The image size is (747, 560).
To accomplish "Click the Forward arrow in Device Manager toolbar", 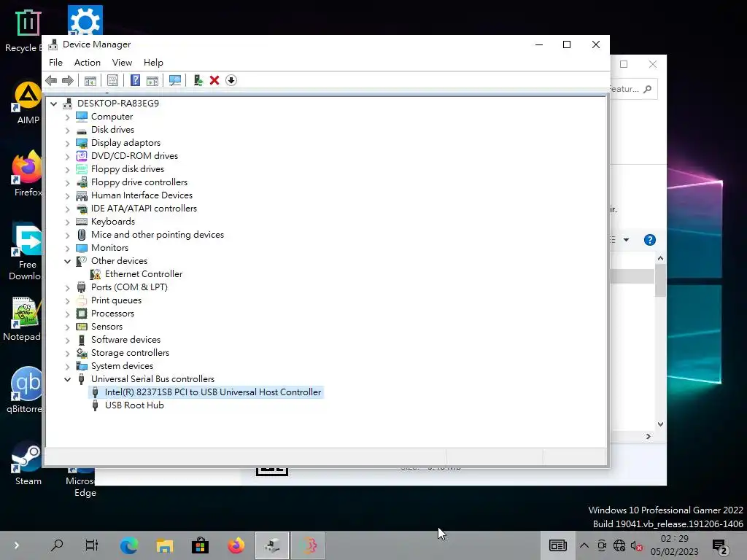I will click(68, 80).
